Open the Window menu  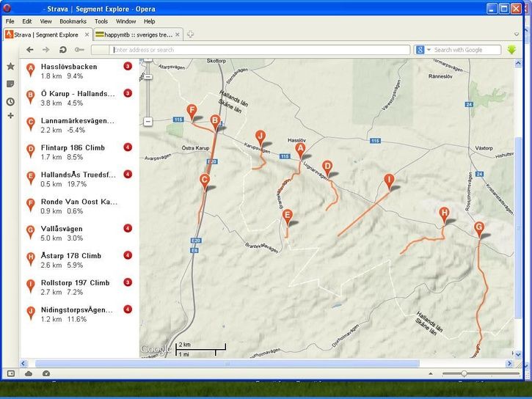coord(126,21)
